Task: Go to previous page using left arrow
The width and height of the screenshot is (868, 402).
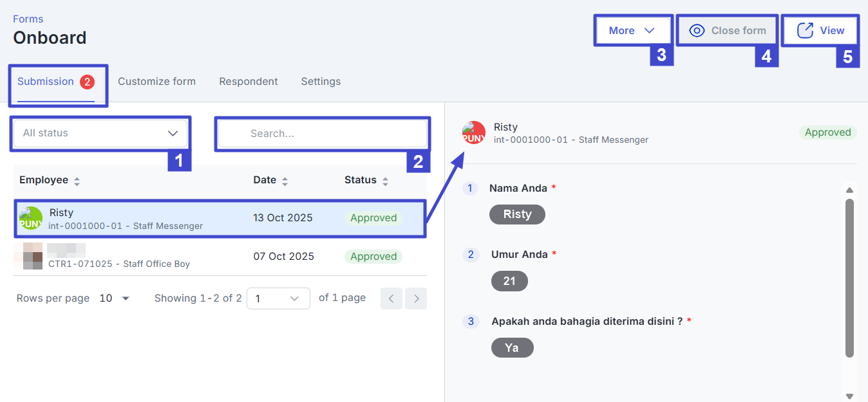Action: (392, 298)
